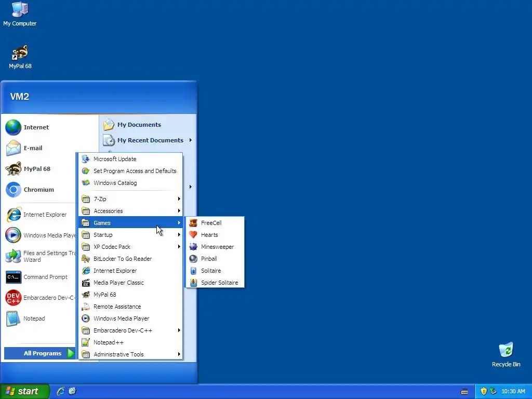
Task: Start Minesweeper from the Games list
Action: (215, 247)
